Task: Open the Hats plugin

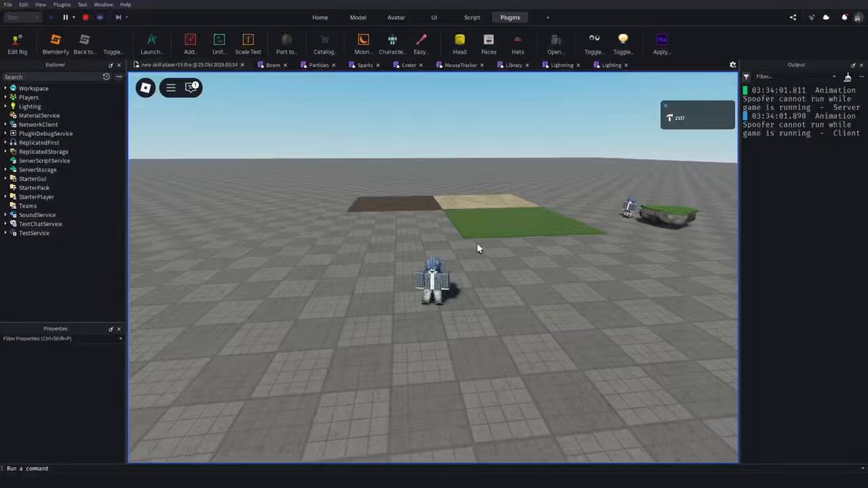Action: 517,43
